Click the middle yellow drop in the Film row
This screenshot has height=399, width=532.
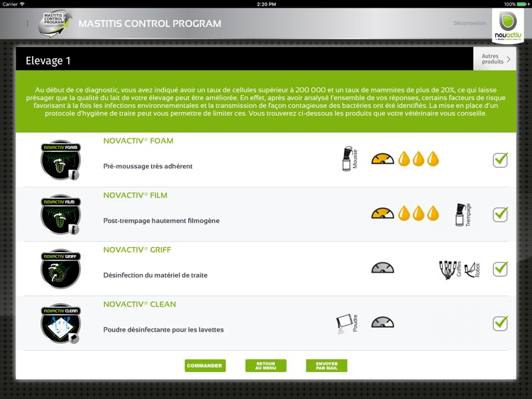(419, 213)
